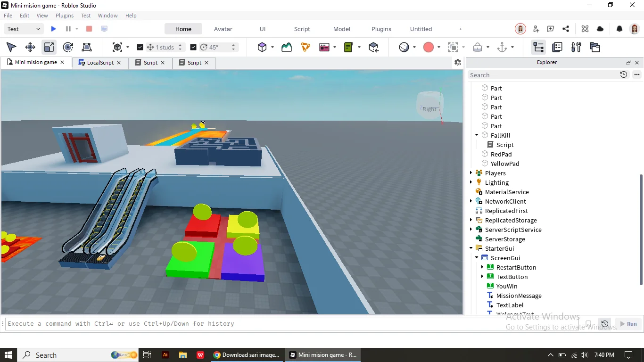Open the Anchor dropdown arrow

coord(512,47)
